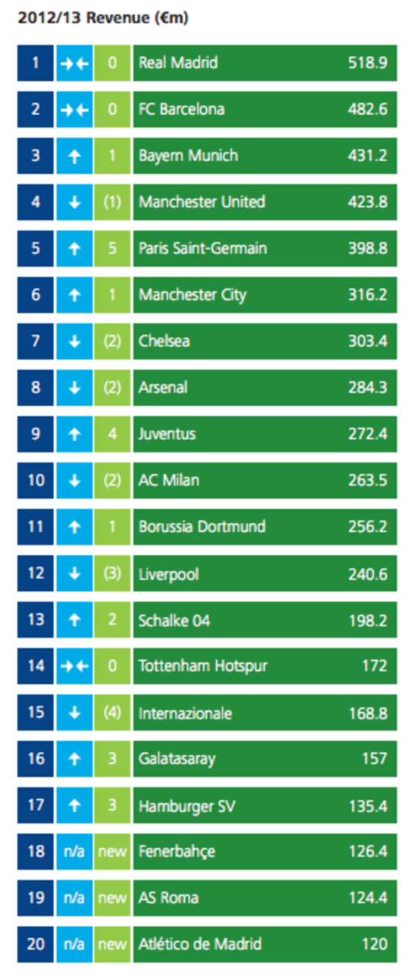This screenshot has width=413, height=980.
Task: Click the n/a movement cell for Fenerbahçe
Action: pos(74,851)
